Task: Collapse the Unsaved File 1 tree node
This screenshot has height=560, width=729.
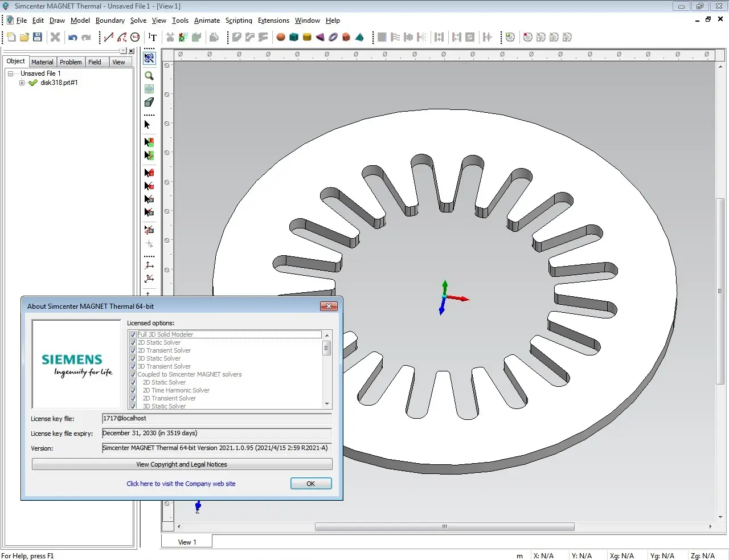Action: click(10, 73)
